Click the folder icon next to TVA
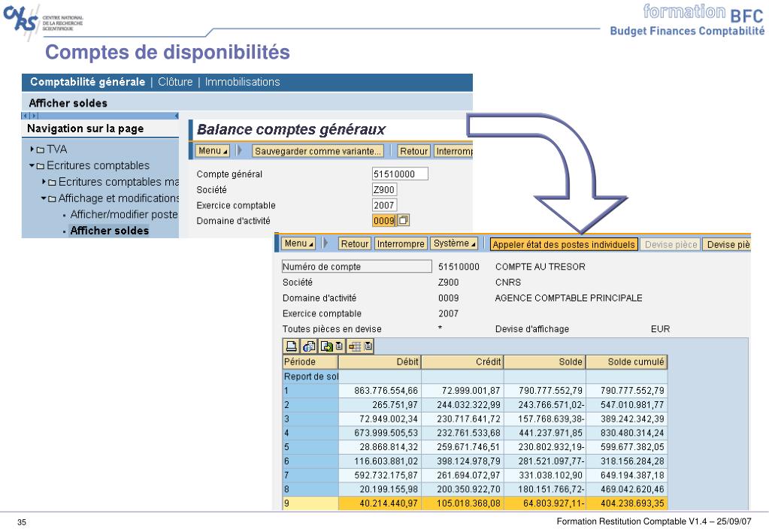769x532 pixels. coord(40,150)
